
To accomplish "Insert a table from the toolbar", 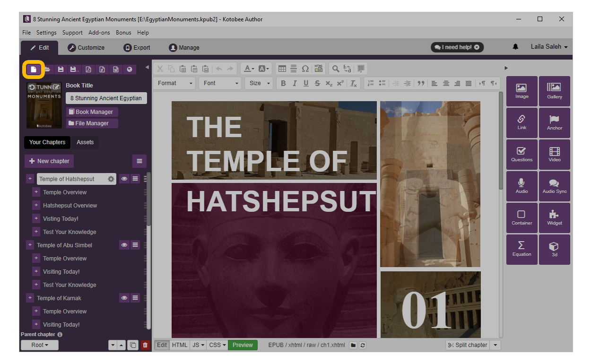I will coord(282,69).
